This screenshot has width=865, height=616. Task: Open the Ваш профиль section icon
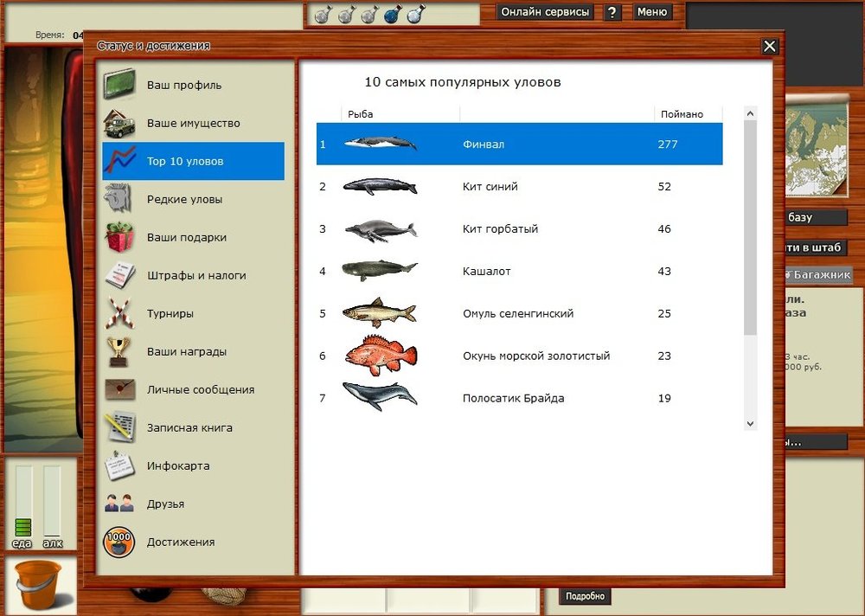click(119, 85)
